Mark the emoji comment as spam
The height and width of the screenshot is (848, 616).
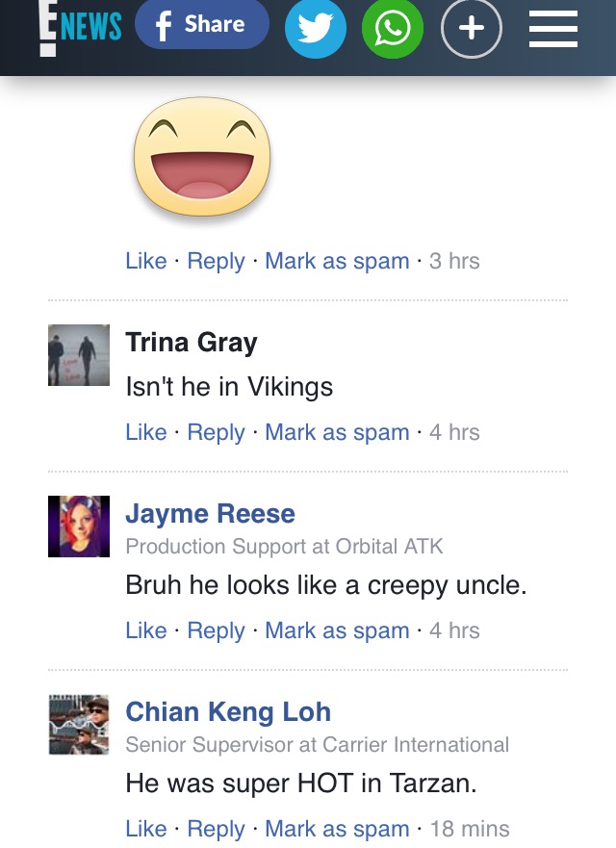[x=337, y=261]
